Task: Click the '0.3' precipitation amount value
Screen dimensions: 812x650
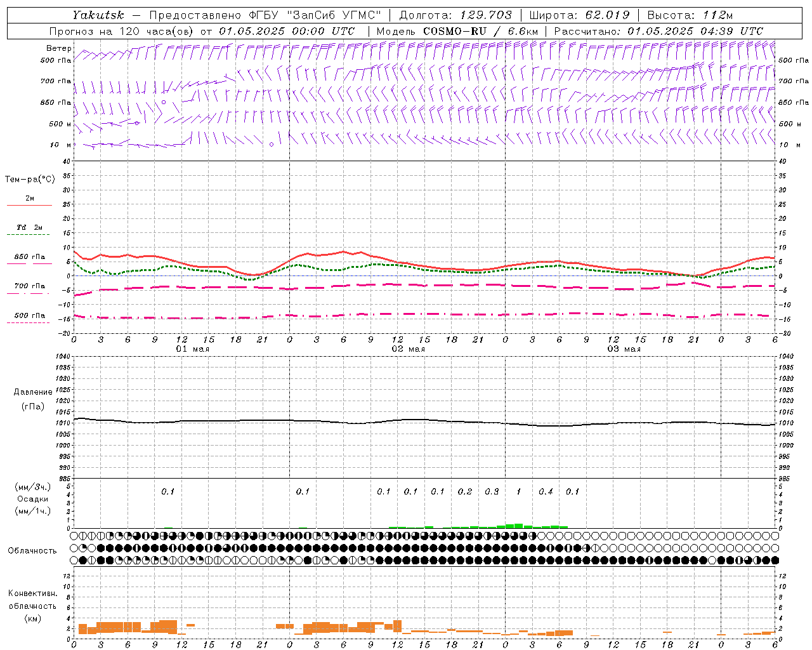Action: tap(492, 491)
